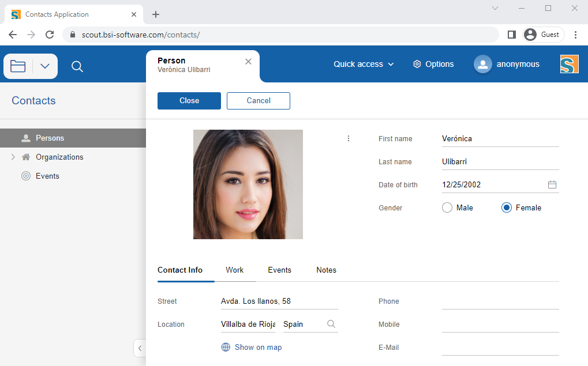Switch to the Work tab
Screen dimensions: 588x366
[x=234, y=270]
